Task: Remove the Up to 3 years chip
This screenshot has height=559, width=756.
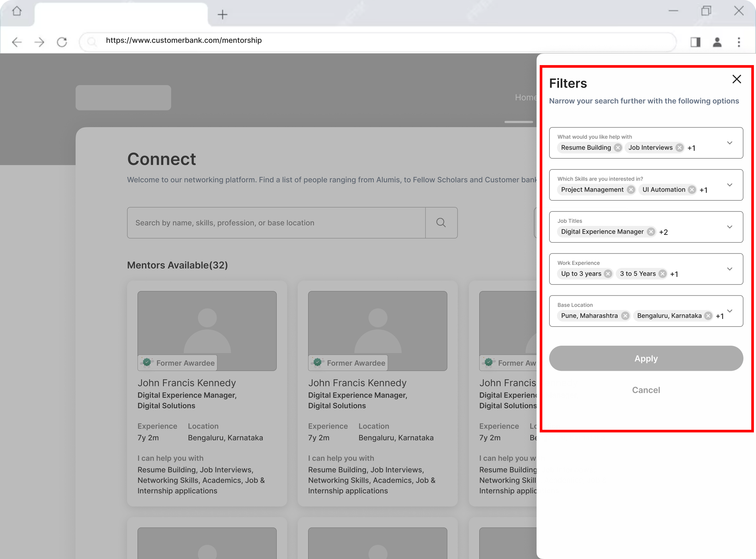Action: coord(608,274)
